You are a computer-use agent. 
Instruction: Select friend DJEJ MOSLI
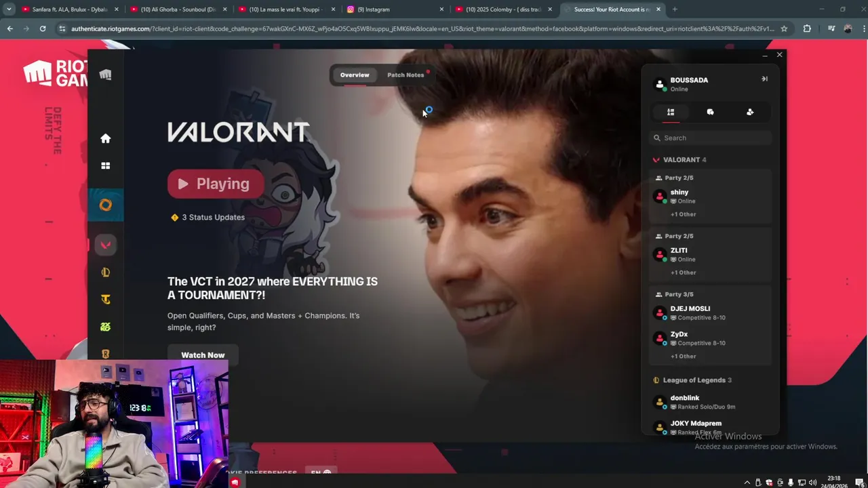pyautogui.click(x=710, y=312)
